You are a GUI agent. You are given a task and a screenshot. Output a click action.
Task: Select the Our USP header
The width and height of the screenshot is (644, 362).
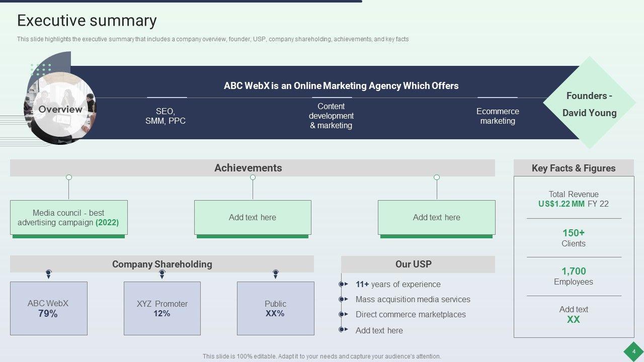click(x=418, y=264)
